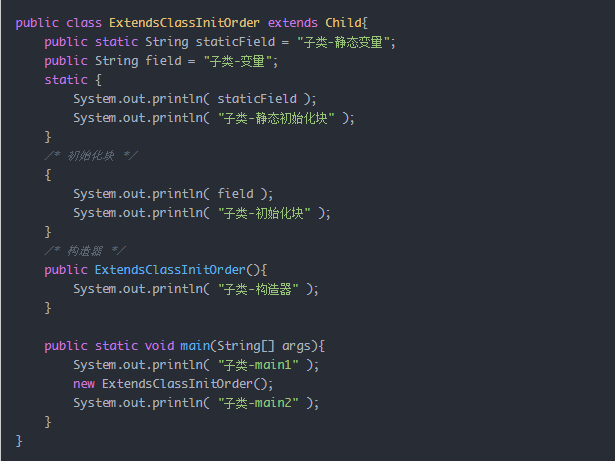Click the extends keyword
The image size is (615, 461).
[293, 23]
